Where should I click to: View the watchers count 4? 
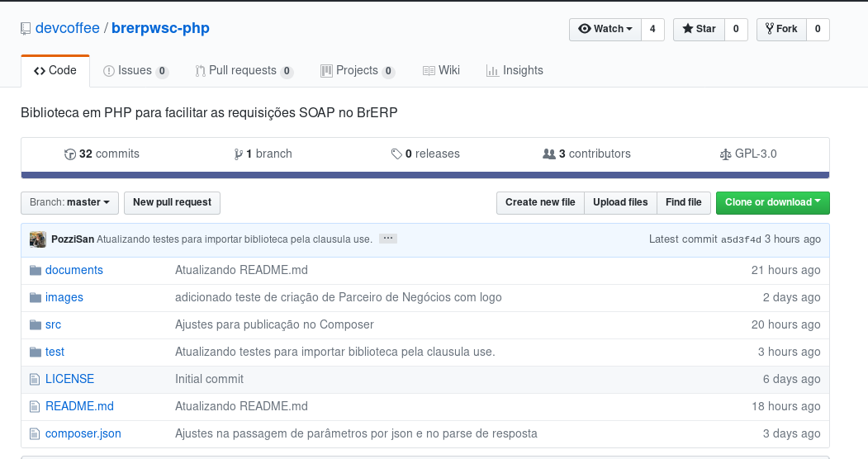(x=652, y=29)
